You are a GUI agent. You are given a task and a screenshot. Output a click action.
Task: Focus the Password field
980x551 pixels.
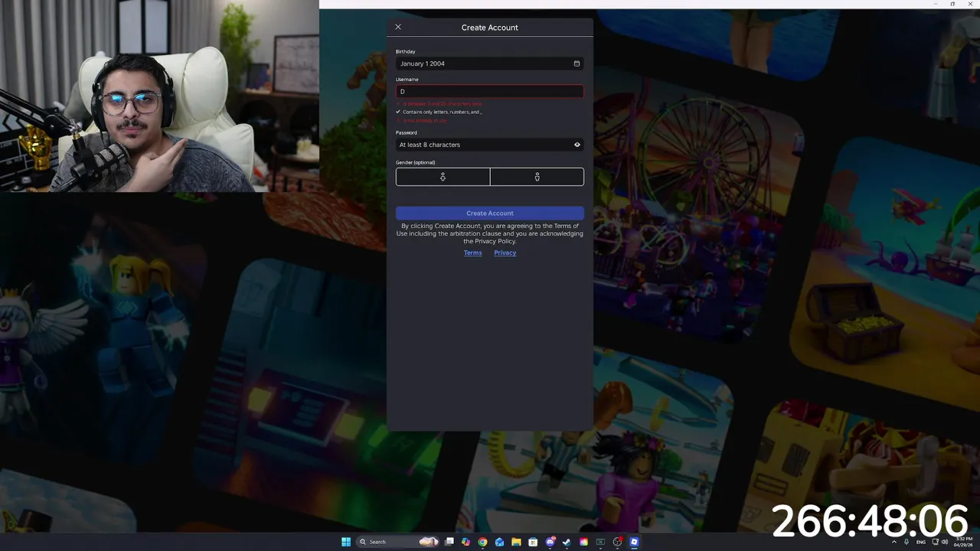tap(490, 145)
